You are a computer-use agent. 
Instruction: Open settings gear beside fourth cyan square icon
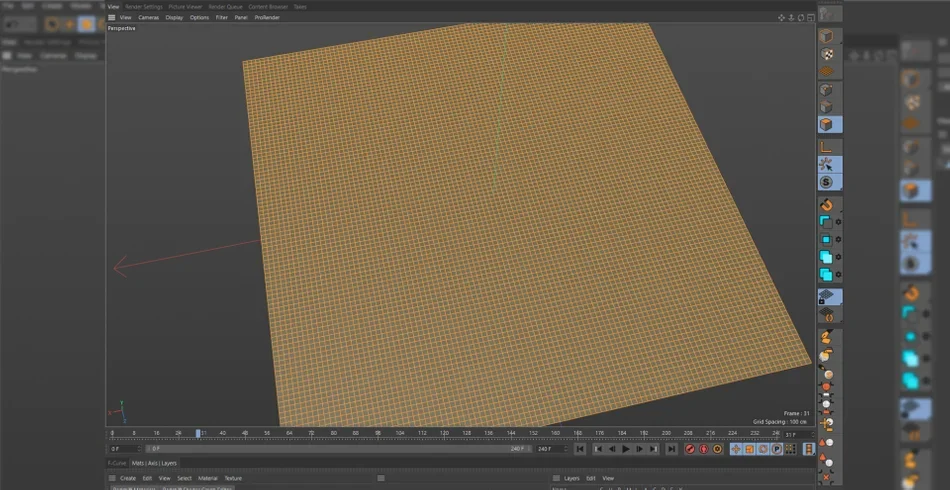coord(839,274)
